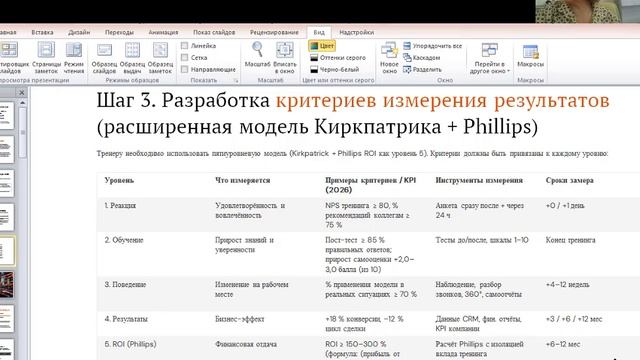Image resolution: width=640 pixels, height=360 pixels.
Task: Click cell 'Тесты до/после, шкалы 1–10'
Action: coord(482,240)
